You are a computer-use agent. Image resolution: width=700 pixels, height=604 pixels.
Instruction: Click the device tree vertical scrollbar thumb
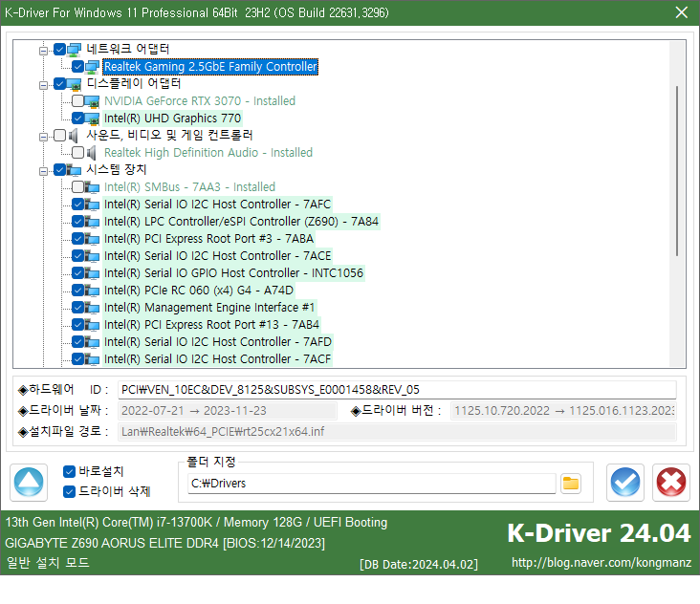[x=677, y=171]
